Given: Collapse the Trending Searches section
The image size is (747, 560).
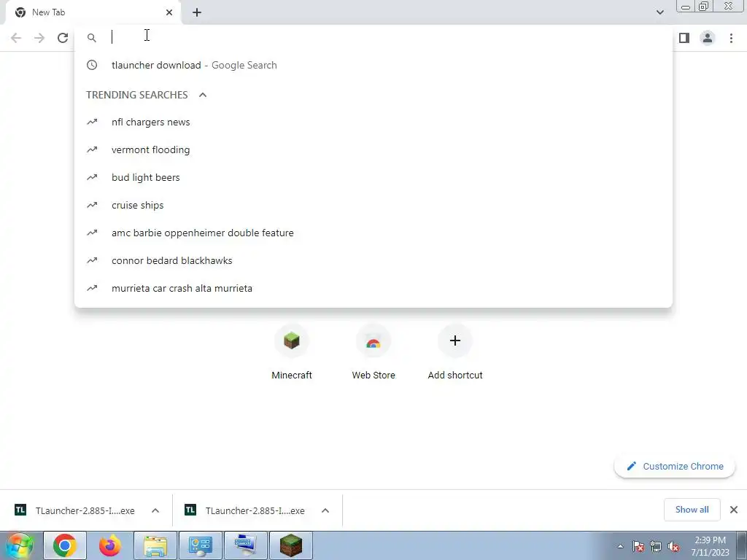Looking at the screenshot, I should (x=203, y=95).
